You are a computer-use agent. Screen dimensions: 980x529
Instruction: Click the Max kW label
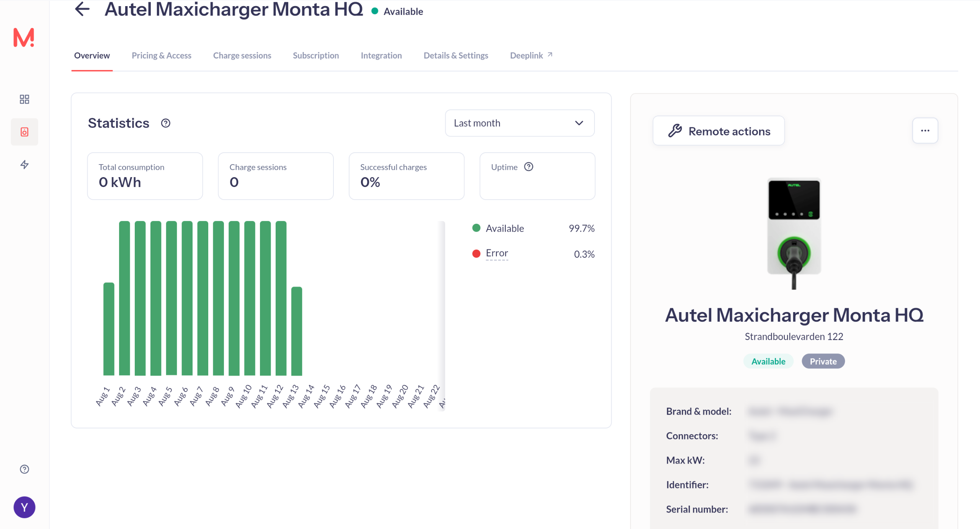(685, 460)
